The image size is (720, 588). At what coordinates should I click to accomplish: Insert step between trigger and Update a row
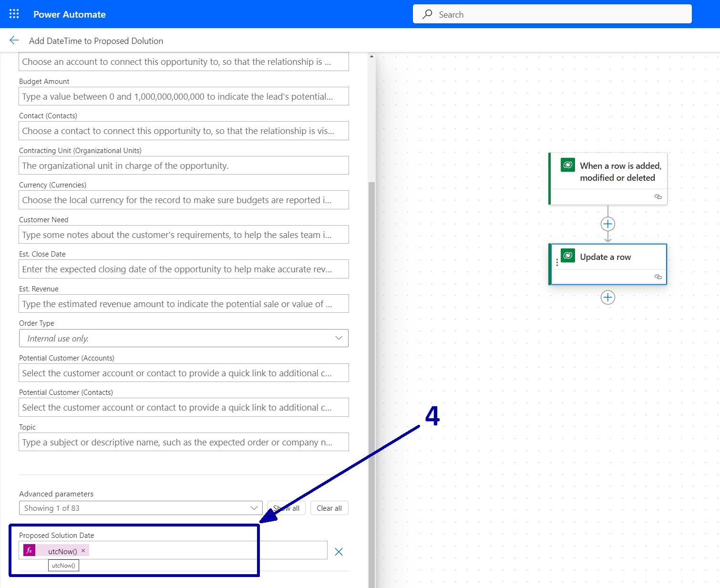[x=608, y=224]
